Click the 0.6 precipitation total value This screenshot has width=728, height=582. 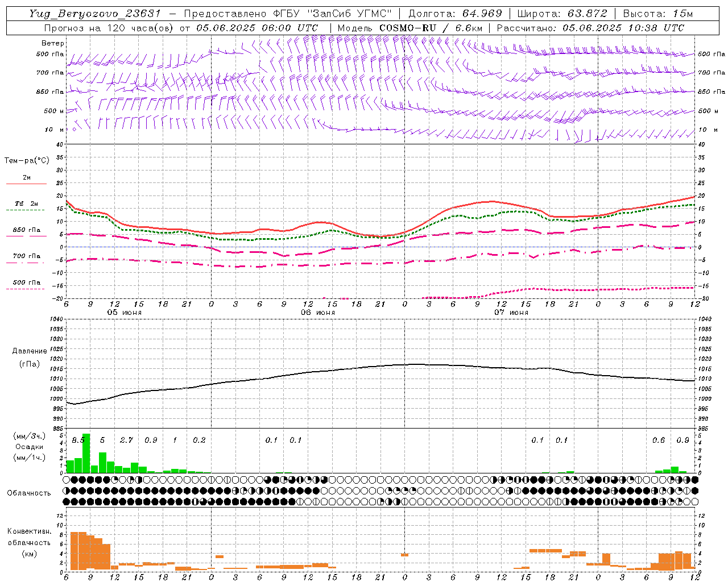(x=659, y=440)
